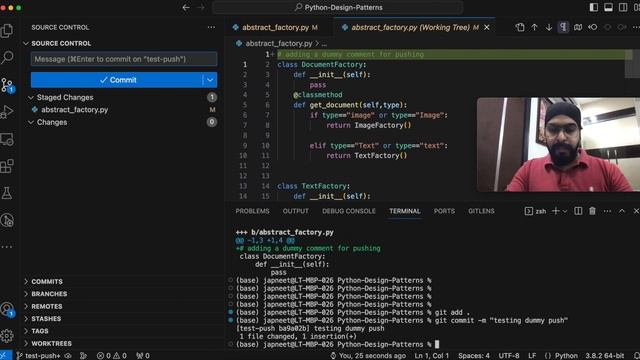Image resolution: width=640 pixels, height=360 pixels.
Task: Change UTF-8 file encoding
Action: 509,356
